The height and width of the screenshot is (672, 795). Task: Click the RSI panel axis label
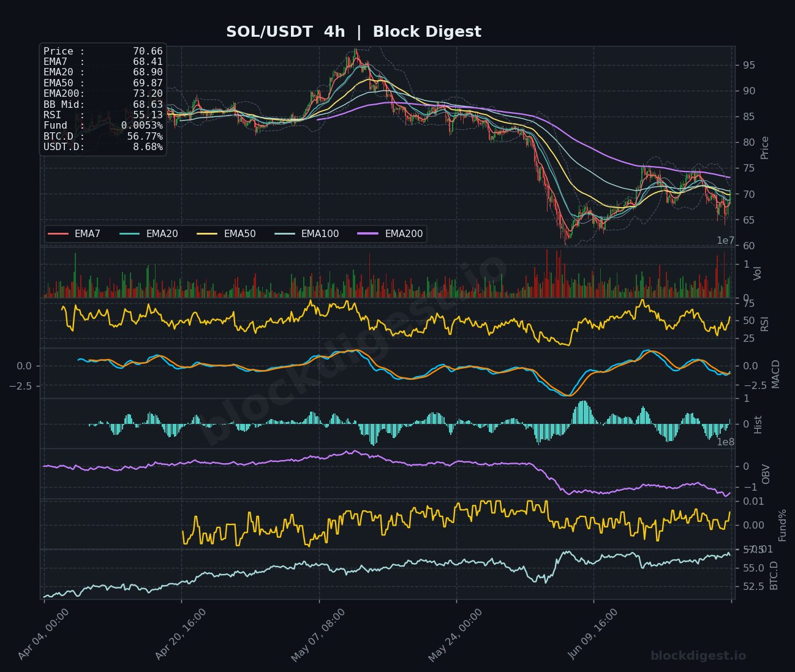pos(764,323)
